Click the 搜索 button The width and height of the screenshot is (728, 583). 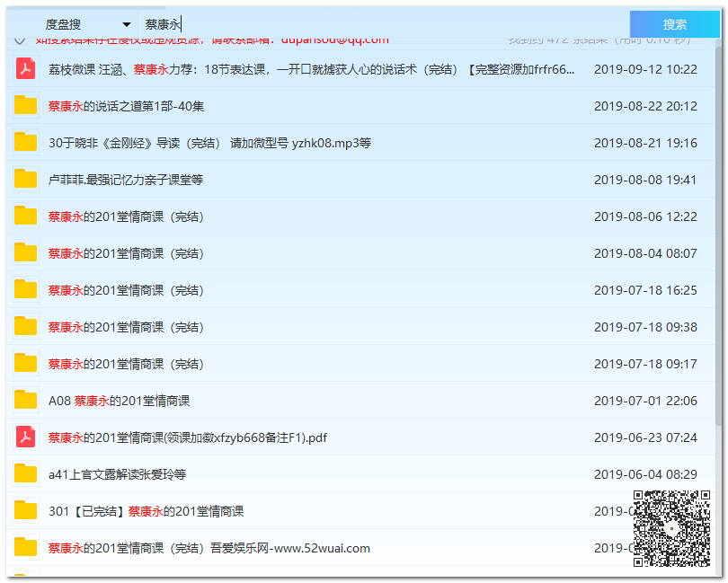[674, 24]
